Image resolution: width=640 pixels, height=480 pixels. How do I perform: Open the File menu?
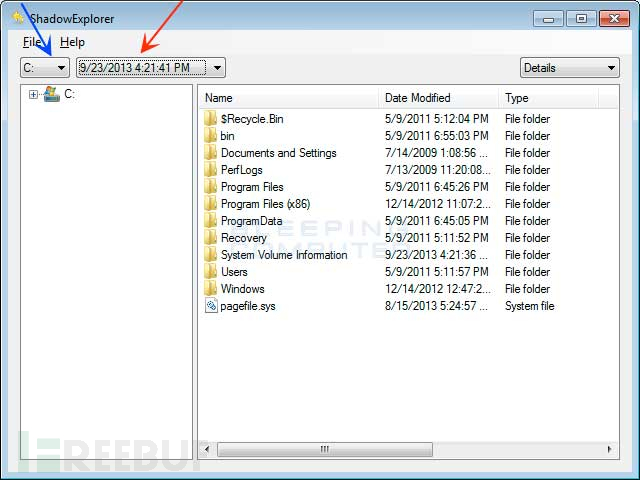coord(32,42)
